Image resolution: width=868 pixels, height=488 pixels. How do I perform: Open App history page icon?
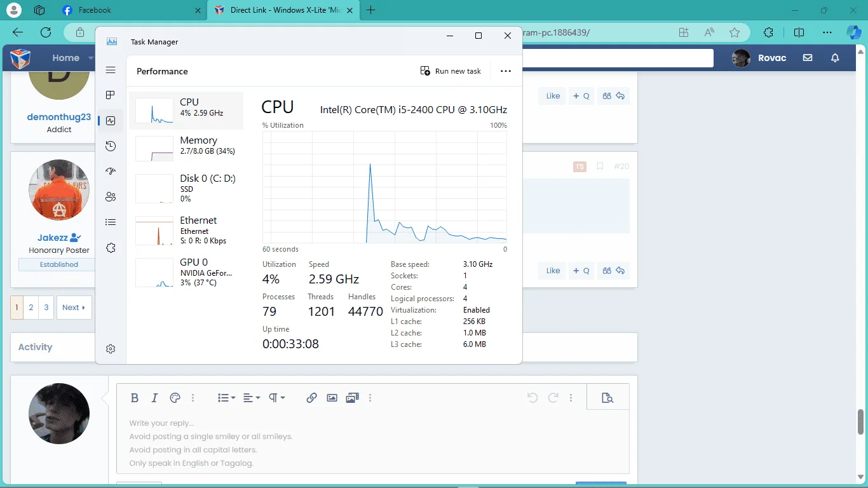(x=111, y=146)
